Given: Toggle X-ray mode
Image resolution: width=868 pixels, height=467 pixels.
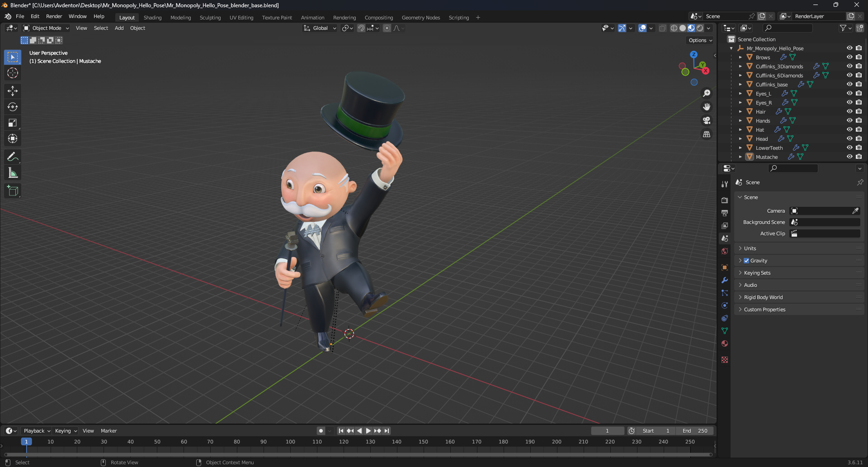Looking at the screenshot, I should [662, 28].
